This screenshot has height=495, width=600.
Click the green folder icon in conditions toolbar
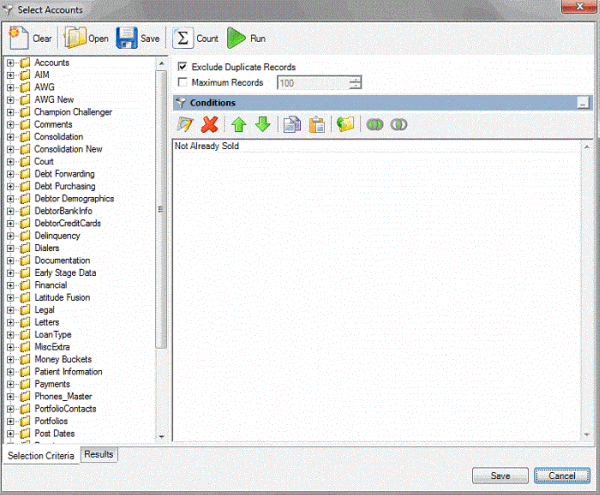346,124
